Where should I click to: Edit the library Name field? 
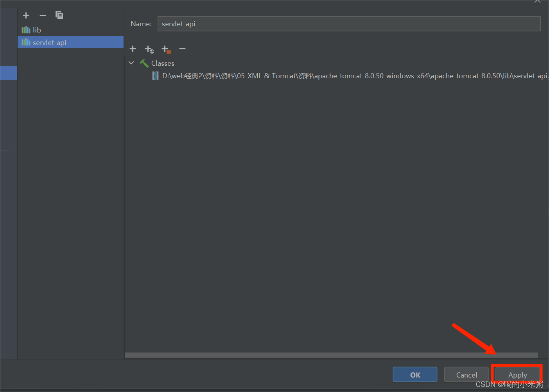point(349,24)
